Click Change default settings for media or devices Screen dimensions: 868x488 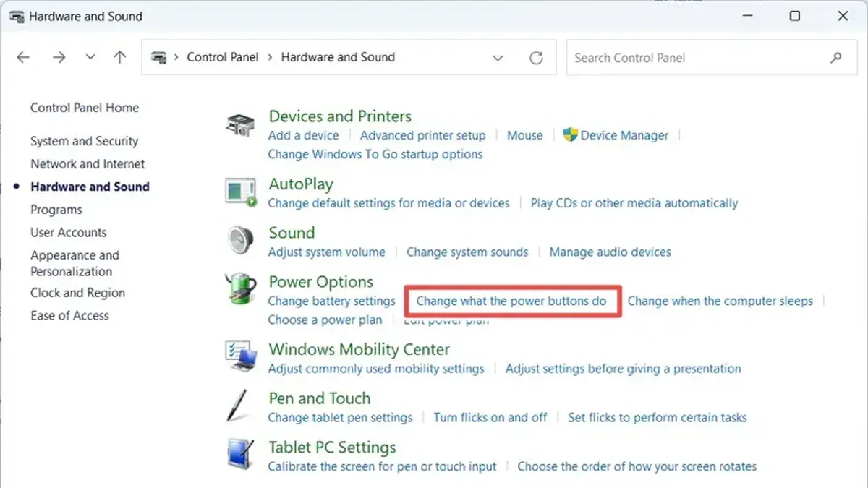coord(389,203)
